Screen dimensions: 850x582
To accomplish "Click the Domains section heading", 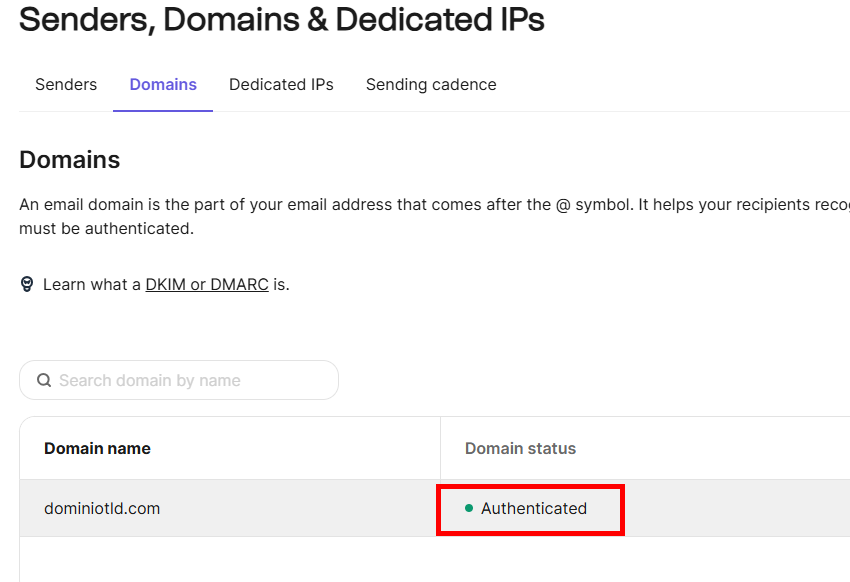I will point(70,160).
